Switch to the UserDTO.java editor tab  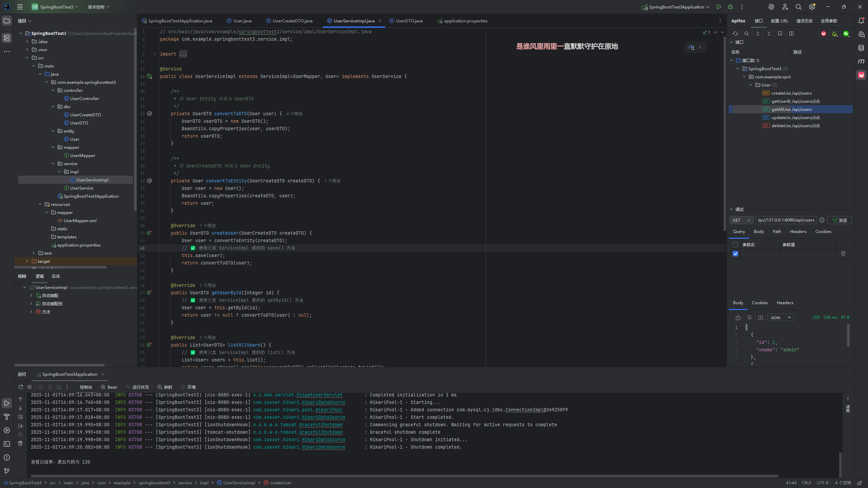409,21
